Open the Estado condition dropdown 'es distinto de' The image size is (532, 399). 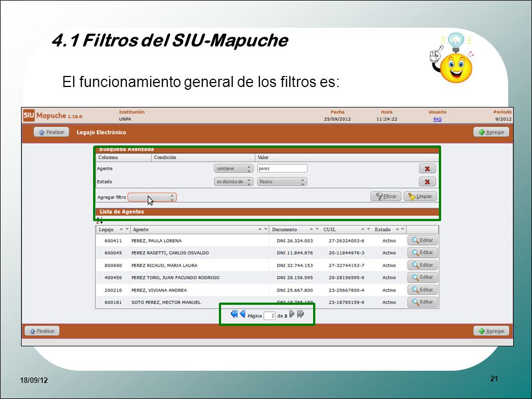point(233,182)
